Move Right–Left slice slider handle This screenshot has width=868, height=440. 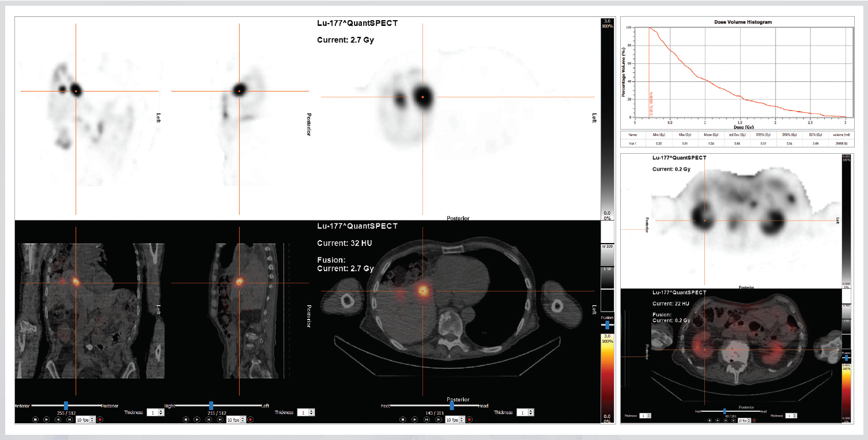[x=211, y=405]
